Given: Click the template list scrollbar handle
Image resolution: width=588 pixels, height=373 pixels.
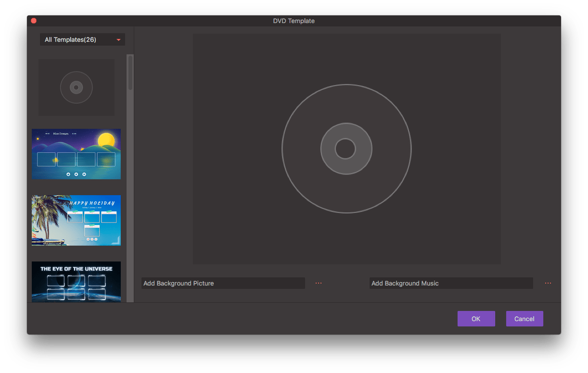Looking at the screenshot, I should [130, 73].
